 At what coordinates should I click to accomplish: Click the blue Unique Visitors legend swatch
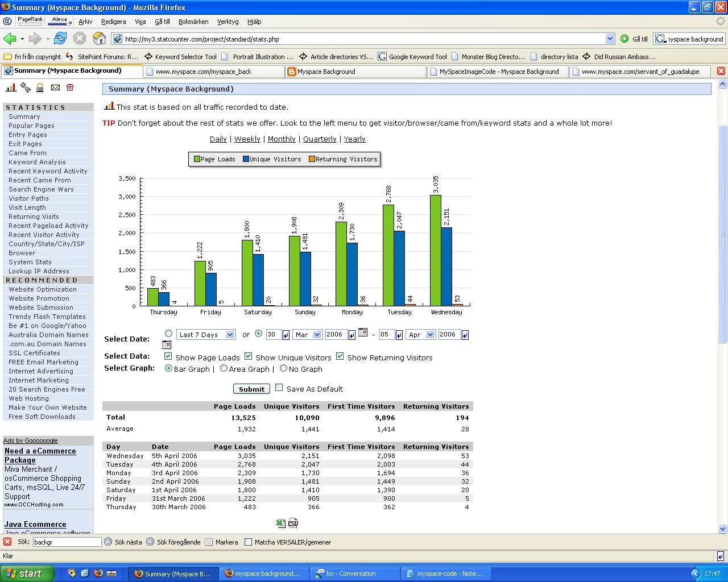[x=246, y=159]
